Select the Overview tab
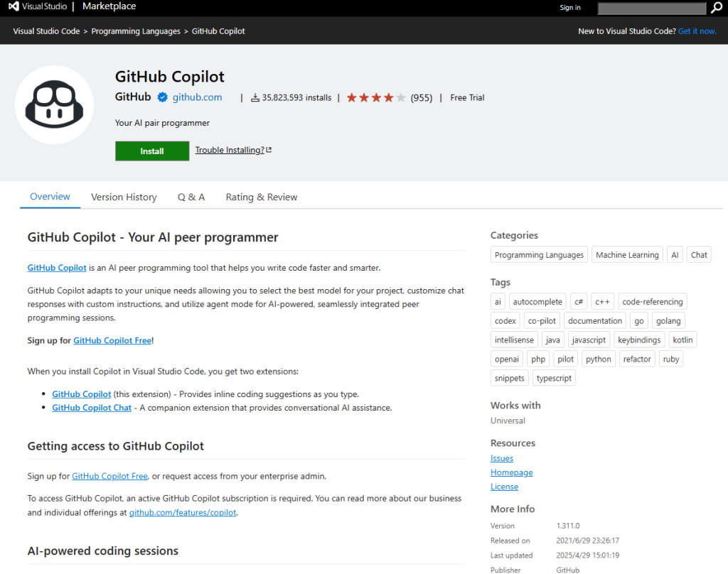 click(50, 196)
